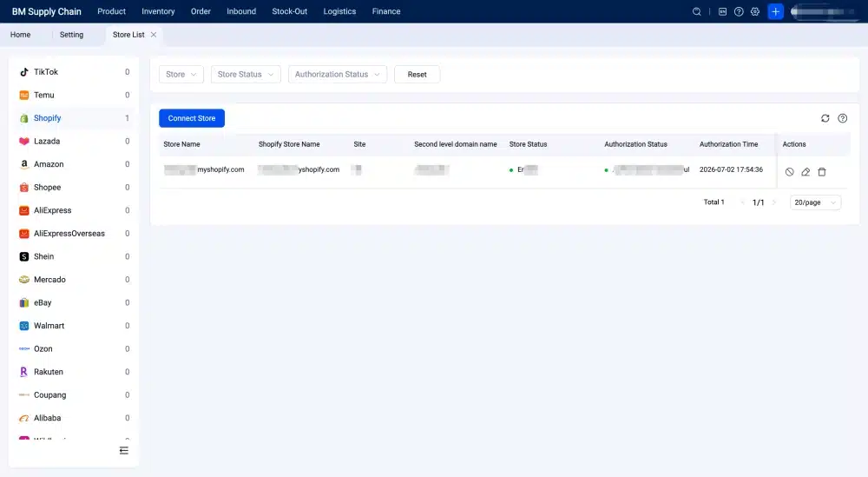Refresh the store list table
The width and height of the screenshot is (868, 477).
(x=825, y=118)
